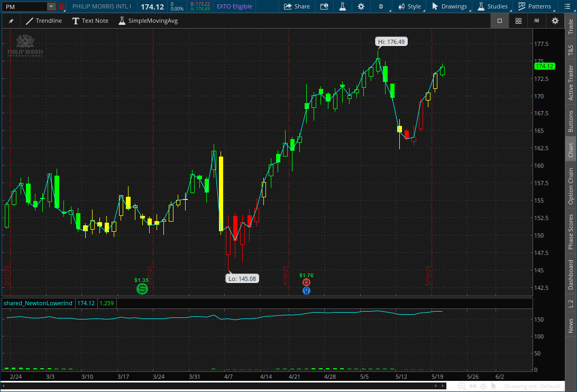This screenshot has width=577, height=392.
Task: Click the blue lightbulb event icon
Action: coord(306,291)
